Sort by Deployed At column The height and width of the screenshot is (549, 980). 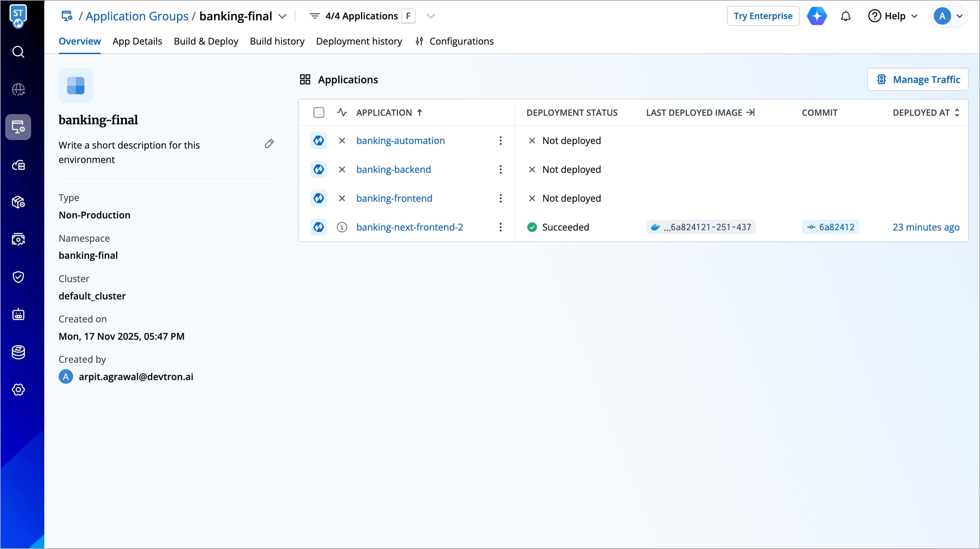(925, 113)
